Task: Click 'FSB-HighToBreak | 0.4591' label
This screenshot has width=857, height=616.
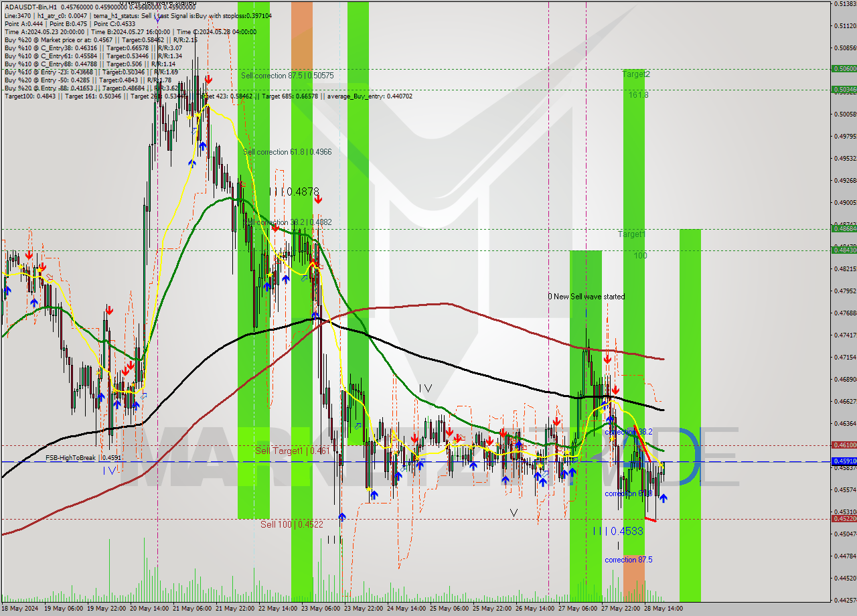Action: coord(84,458)
